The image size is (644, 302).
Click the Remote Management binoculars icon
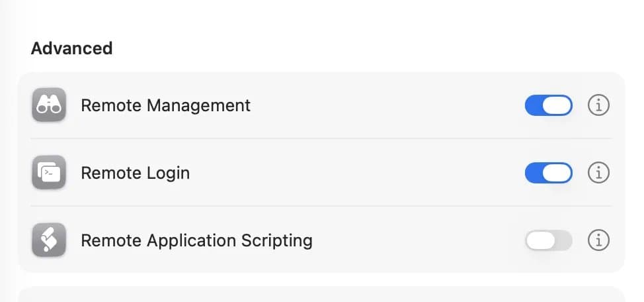48,105
